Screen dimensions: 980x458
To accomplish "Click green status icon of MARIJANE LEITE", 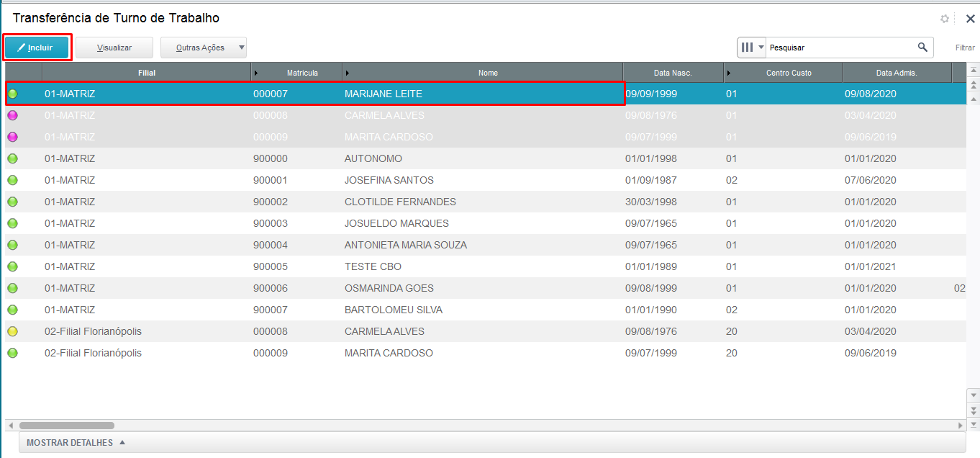I will pos(12,94).
